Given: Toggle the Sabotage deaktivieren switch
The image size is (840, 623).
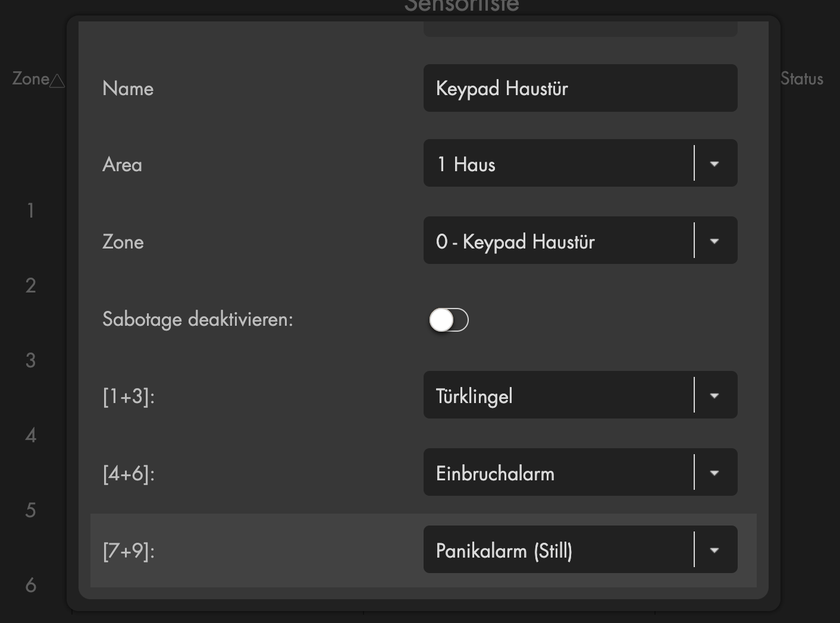Looking at the screenshot, I should pos(449,320).
